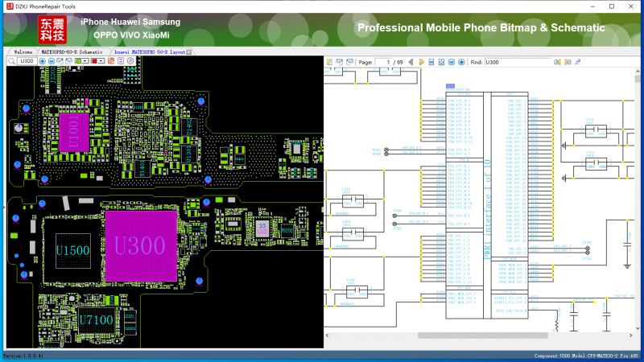Click the second layer-copy icon in layout toolbar
The image size is (644, 362).
tap(69, 61)
